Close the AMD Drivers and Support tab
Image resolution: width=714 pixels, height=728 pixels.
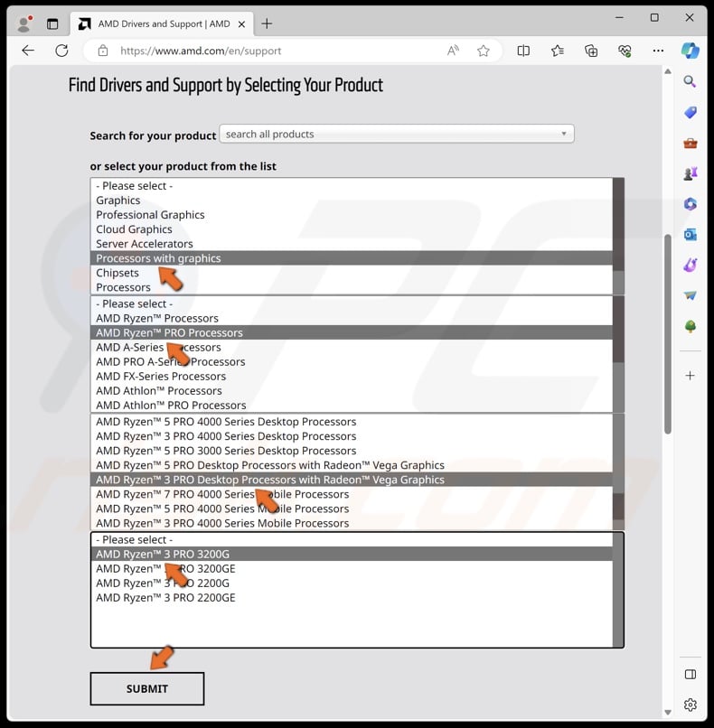(241, 24)
